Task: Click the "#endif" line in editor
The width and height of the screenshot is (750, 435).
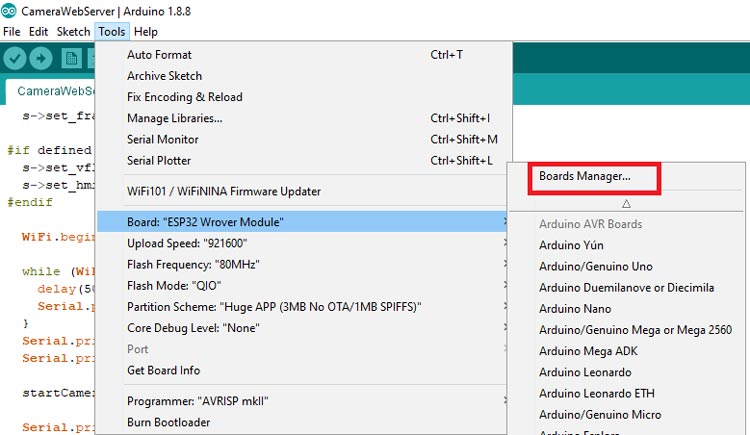Action: [30, 202]
